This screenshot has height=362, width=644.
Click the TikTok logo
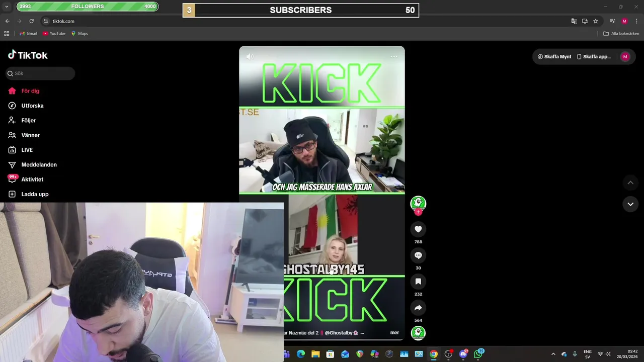click(28, 55)
